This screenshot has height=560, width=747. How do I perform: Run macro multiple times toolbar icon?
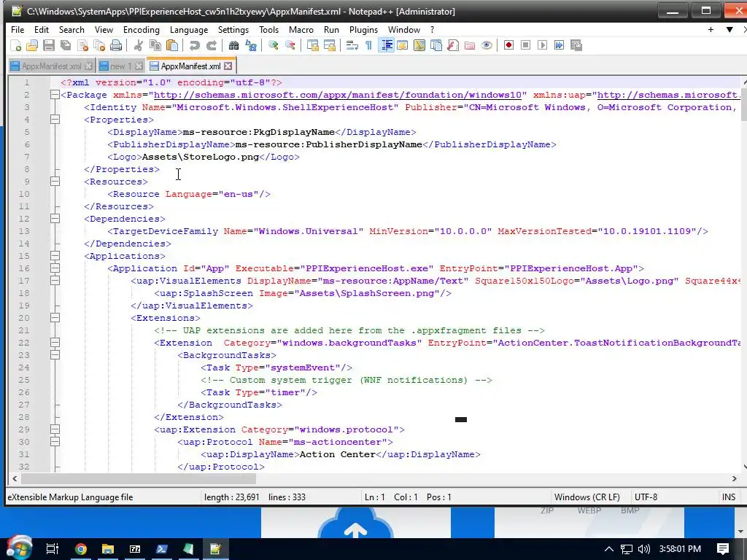click(560, 45)
